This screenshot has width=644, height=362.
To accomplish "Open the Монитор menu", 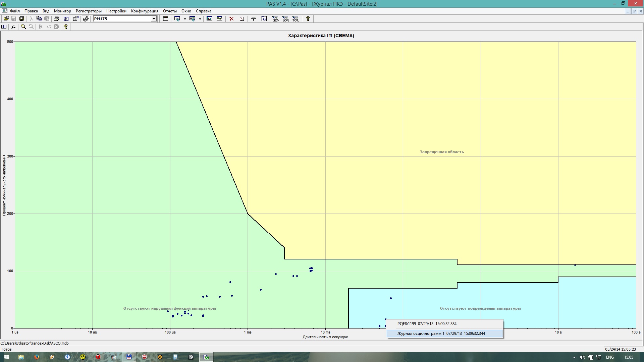I will click(x=62, y=11).
